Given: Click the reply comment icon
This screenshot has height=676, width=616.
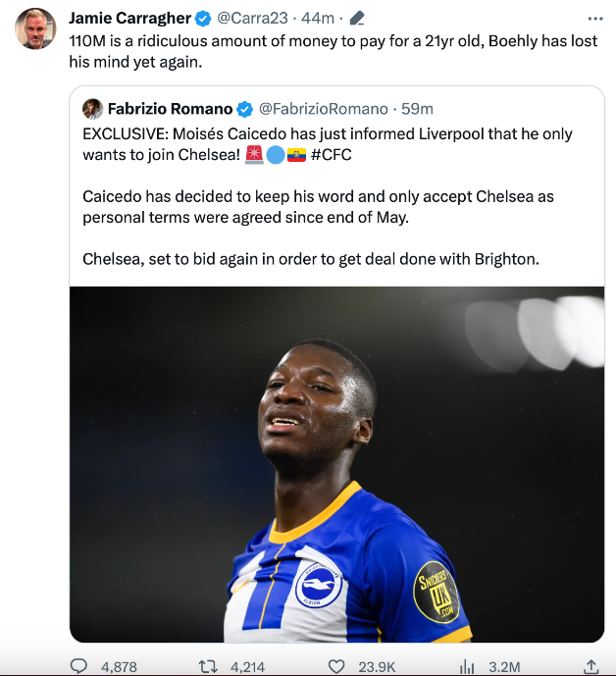Looking at the screenshot, I should coord(78,666).
